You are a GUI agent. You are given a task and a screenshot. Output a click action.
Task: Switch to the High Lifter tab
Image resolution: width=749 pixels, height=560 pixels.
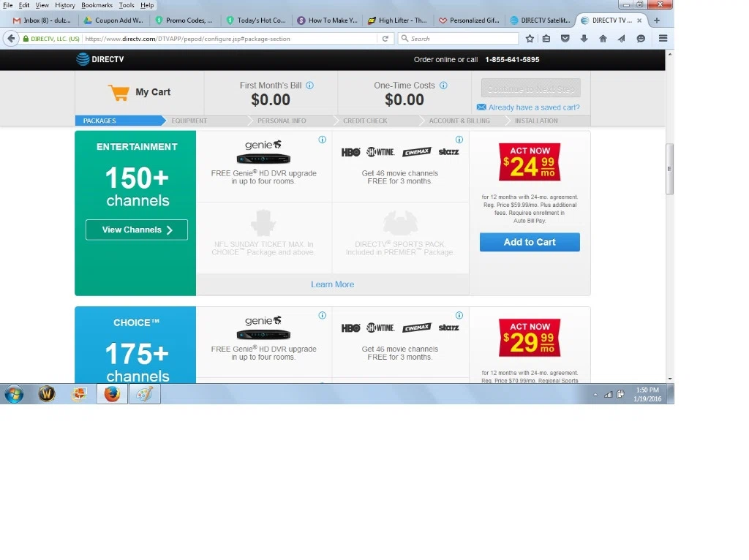[399, 20]
